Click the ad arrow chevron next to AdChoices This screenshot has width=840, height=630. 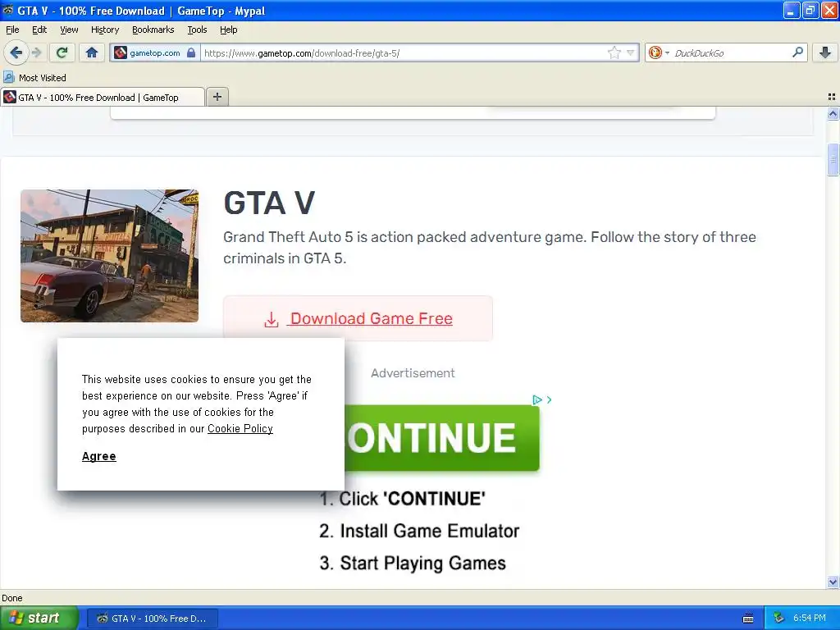point(549,399)
